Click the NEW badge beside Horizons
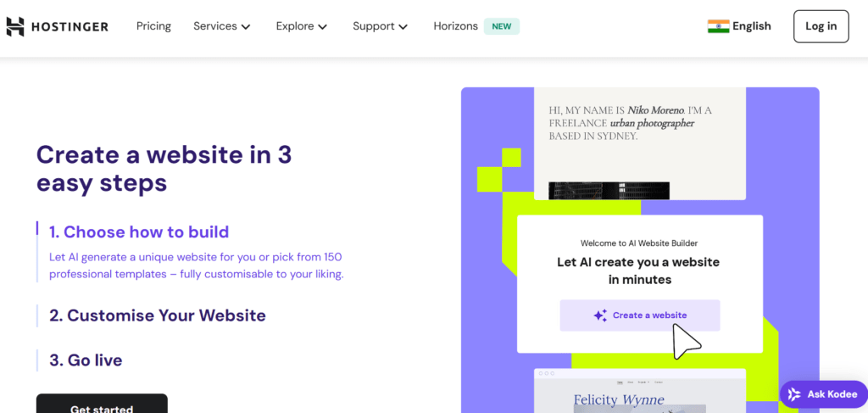Screen dimensions: 868x413 click(x=502, y=26)
